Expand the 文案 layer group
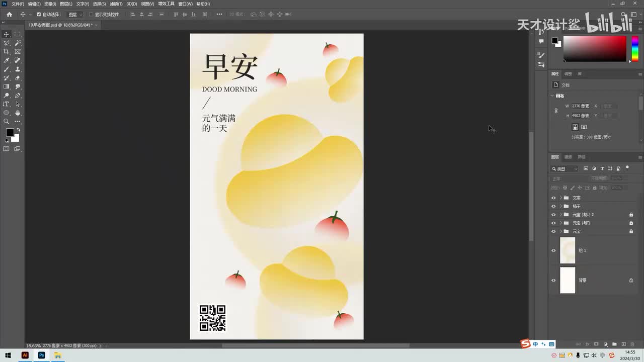 coord(560,198)
